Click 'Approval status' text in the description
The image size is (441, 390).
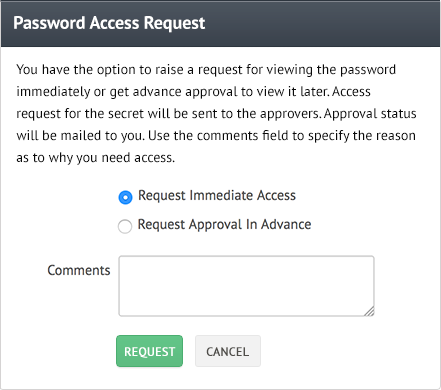[370, 114]
